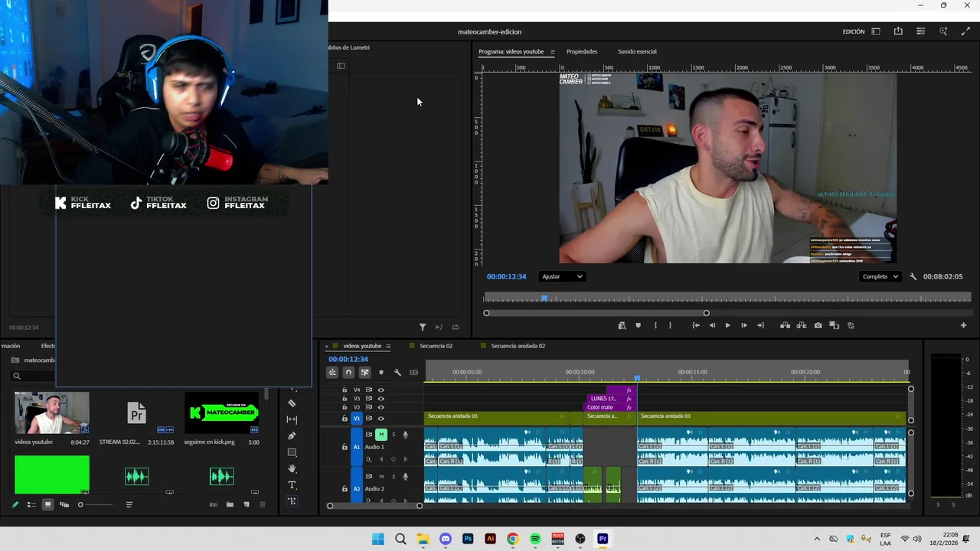This screenshot has width=980, height=551.
Task: Toggle linked selection in timeline
Action: point(364,373)
